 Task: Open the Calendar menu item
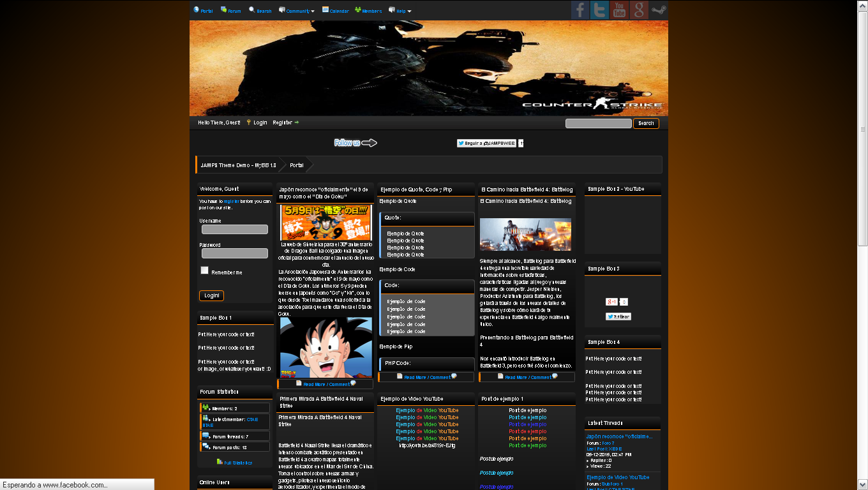point(336,11)
